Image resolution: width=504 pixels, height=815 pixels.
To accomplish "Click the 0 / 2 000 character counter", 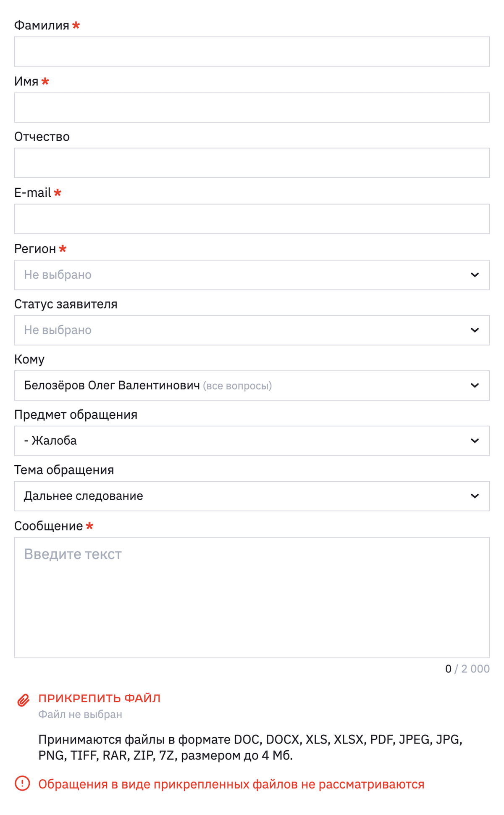I will 467,669.
